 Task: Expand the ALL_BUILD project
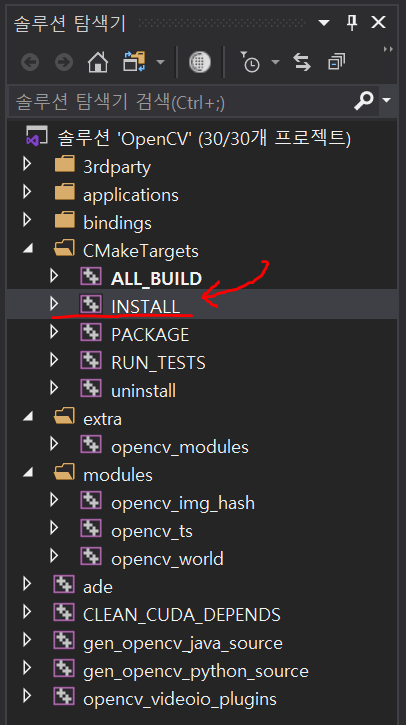[54, 276]
